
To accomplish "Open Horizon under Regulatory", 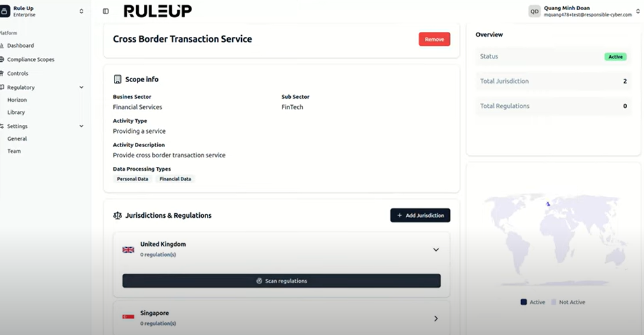I will pyautogui.click(x=17, y=100).
